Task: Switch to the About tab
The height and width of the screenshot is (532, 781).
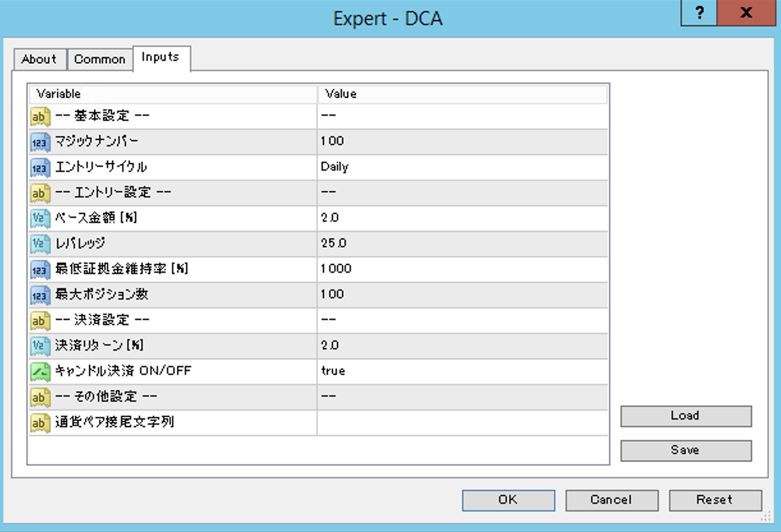Action: [x=39, y=59]
